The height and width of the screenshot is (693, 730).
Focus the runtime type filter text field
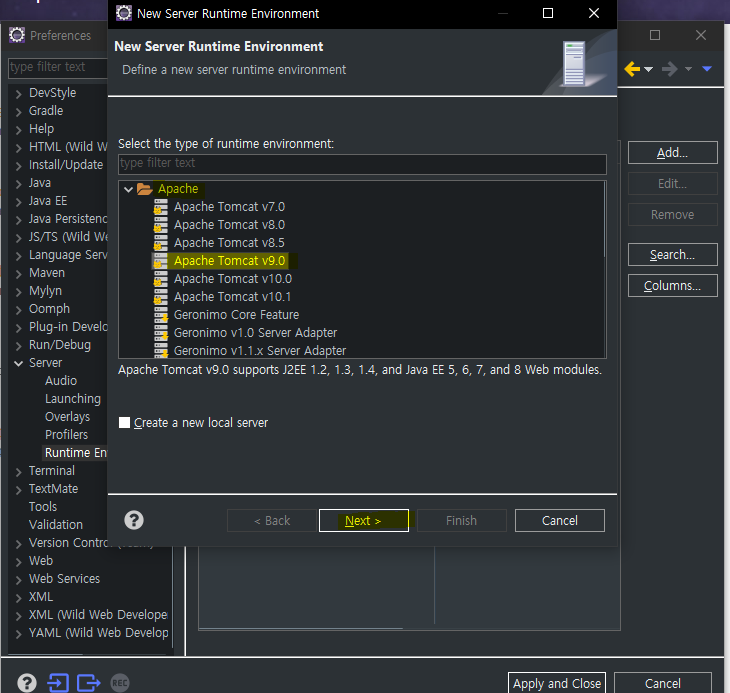pos(362,163)
